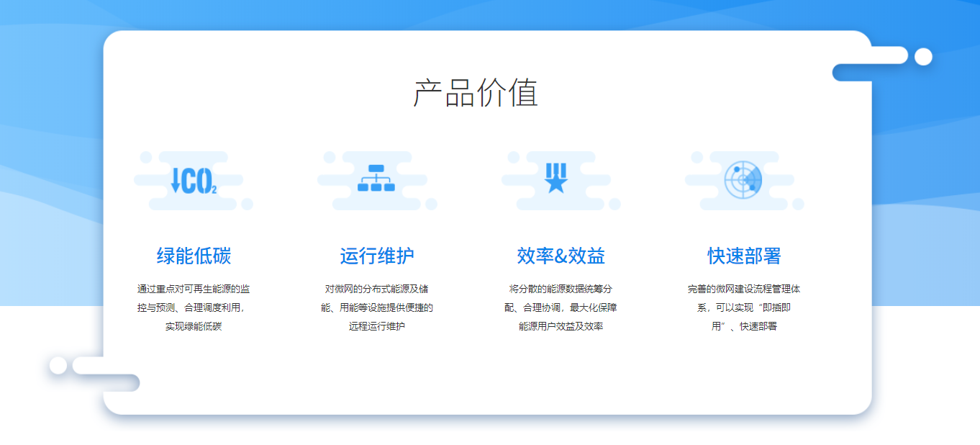Click the pale dot right of radar icon

(x=797, y=204)
